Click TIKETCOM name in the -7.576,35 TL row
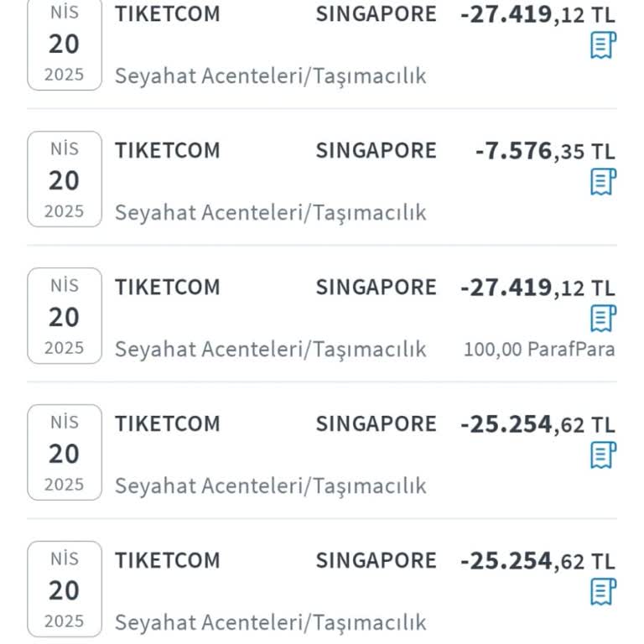Image resolution: width=644 pixels, height=644 pixels. pos(168,151)
